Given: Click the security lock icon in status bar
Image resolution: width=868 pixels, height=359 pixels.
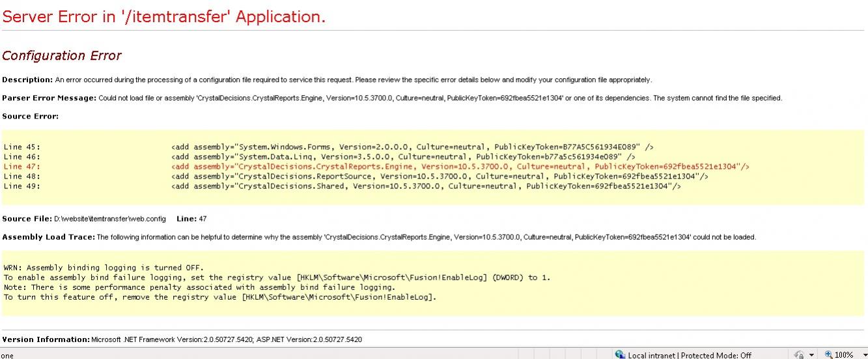Looking at the screenshot, I should click(x=799, y=355).
